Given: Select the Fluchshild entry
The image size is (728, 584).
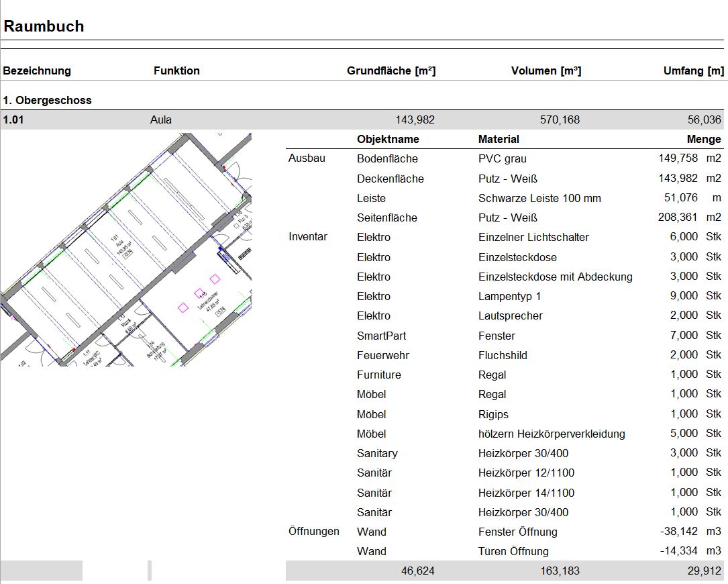Looking at the screenshot, I should click(x=503, y=355).
